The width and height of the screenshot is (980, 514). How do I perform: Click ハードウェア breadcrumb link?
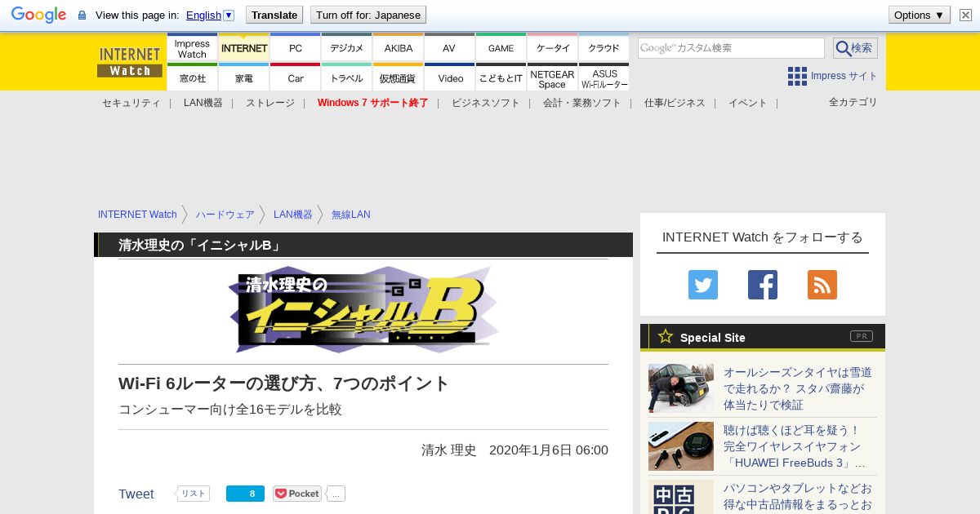tap(225, 215)
